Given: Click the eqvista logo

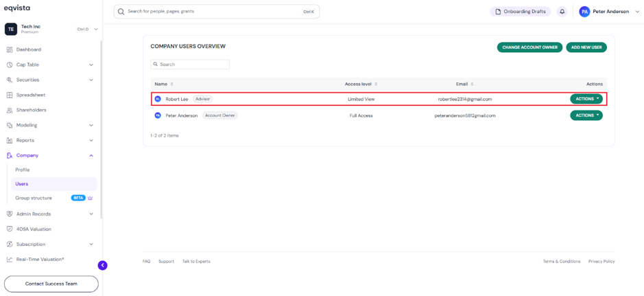Looking at the screenshot, I should [17, 8].
